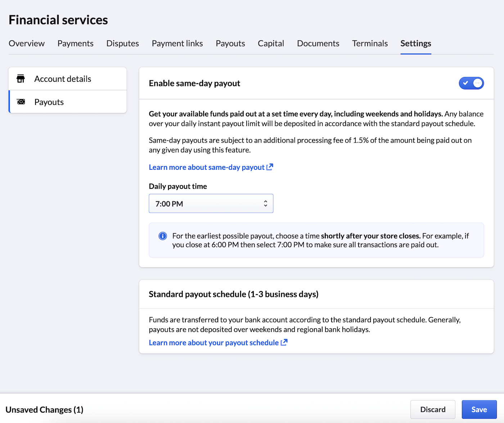
Task: Open Learn more about your payout schedule
Action: click(x=213, y=343)
